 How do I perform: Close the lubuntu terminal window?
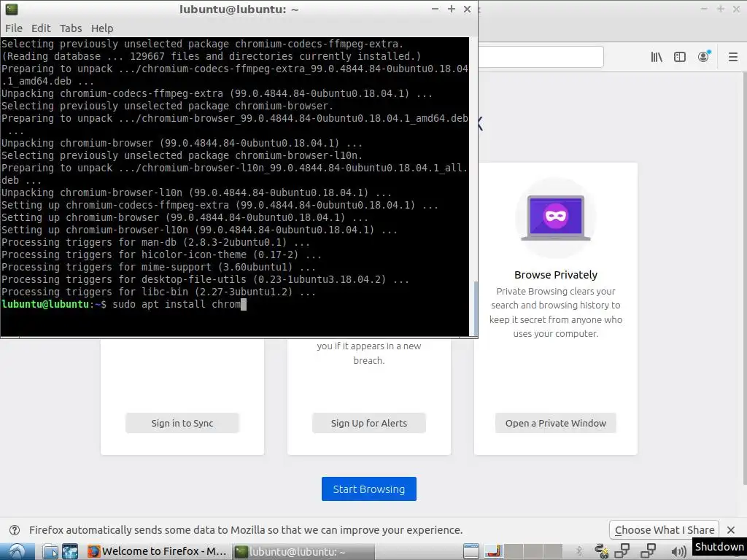[468, 9]
